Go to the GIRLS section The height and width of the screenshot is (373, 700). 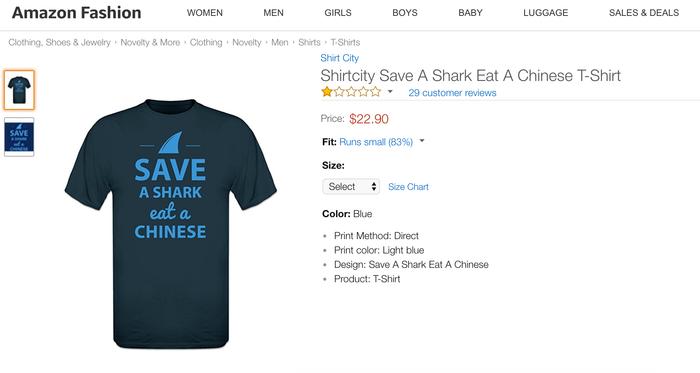pos(338,13)
